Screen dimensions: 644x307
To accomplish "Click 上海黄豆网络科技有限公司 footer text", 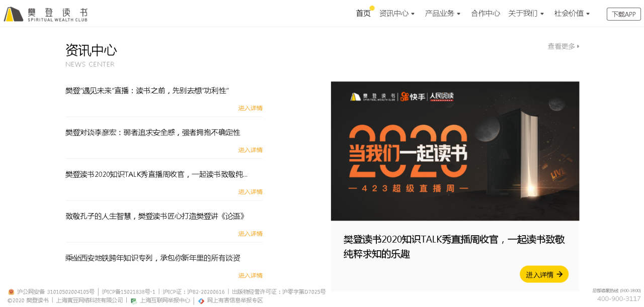I will coord(90,300).
